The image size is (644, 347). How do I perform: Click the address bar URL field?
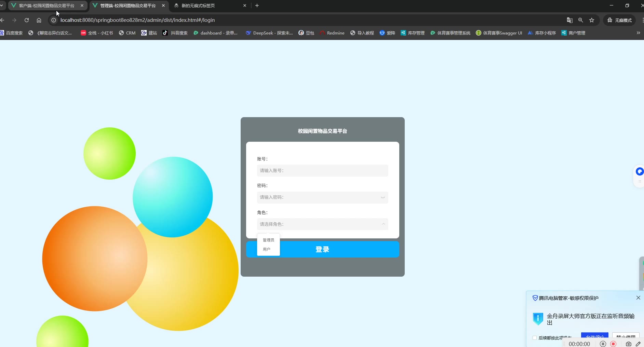(308, 20)
